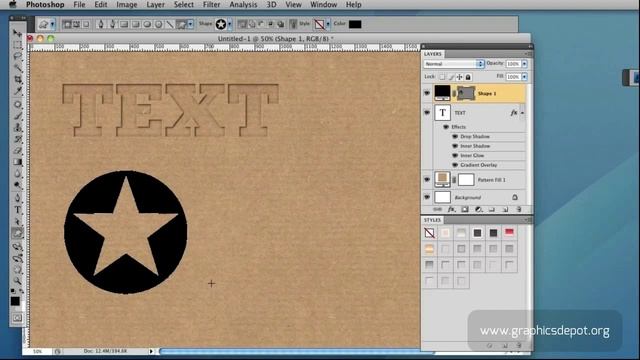Select the Clone Stamp tool
Viewport: 640px width, 360px height.
click(17, 127)
